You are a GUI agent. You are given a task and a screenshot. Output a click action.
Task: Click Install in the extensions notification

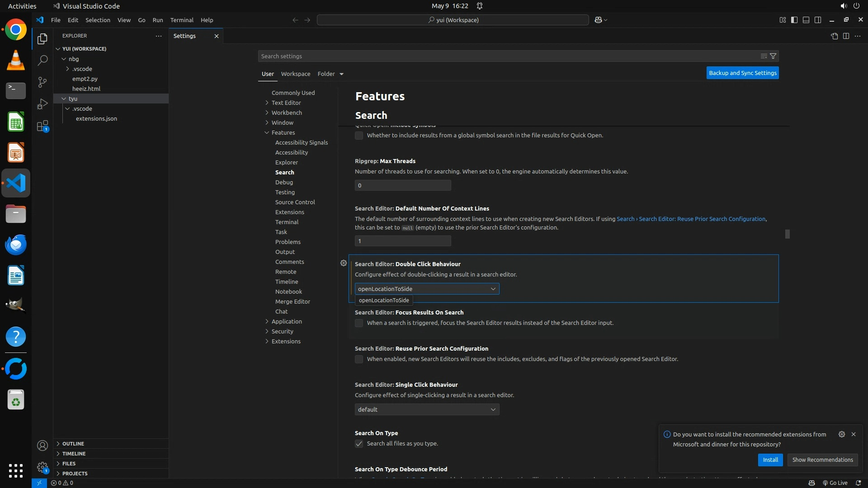[770, 460]
